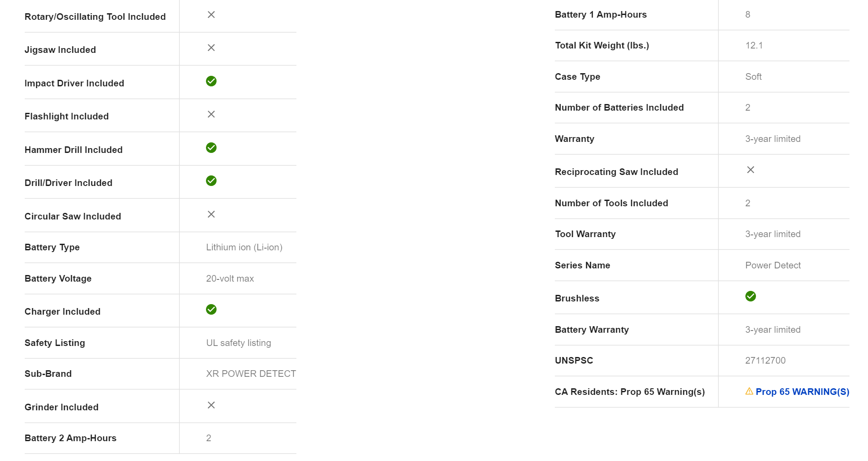Click the X icon beside Flashlight Included

coord(211,114)
